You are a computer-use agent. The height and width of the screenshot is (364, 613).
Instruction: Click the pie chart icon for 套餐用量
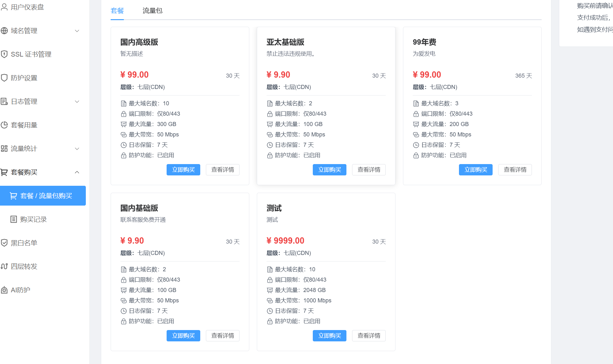4,125
